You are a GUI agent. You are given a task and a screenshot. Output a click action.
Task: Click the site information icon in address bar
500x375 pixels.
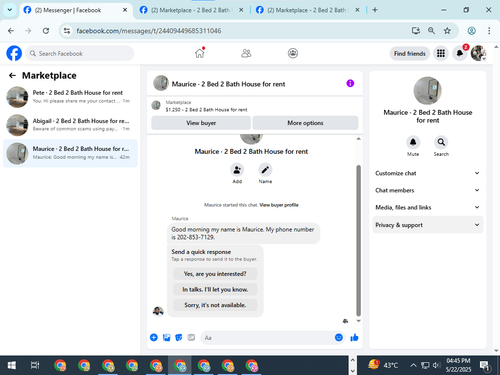click(67, 31)
